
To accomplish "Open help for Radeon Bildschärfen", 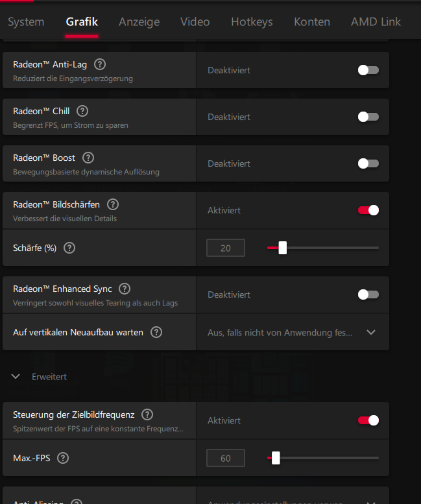I will click(113, 204).
